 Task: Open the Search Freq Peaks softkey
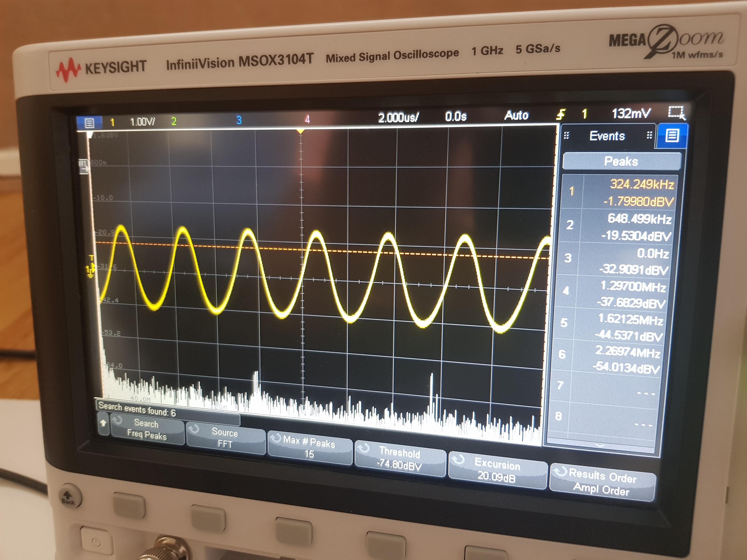tap(147, 429)
